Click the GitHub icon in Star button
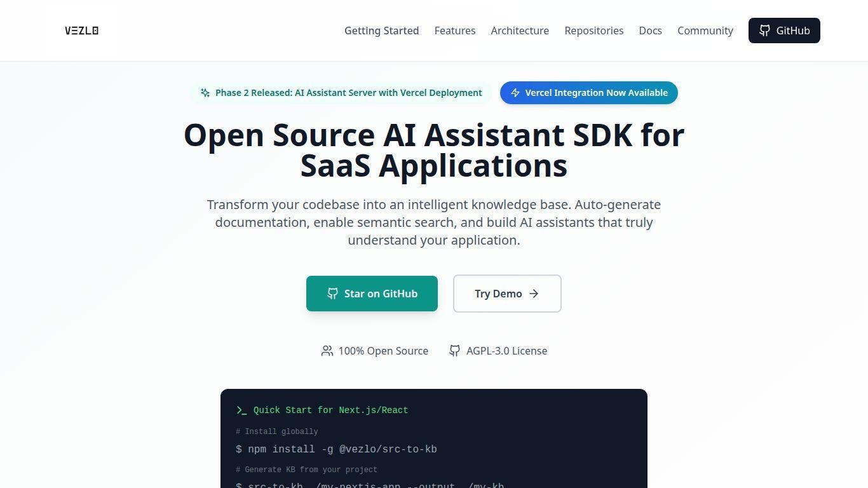This screenshot has width=868, height=488. click(x=332, y=294)
